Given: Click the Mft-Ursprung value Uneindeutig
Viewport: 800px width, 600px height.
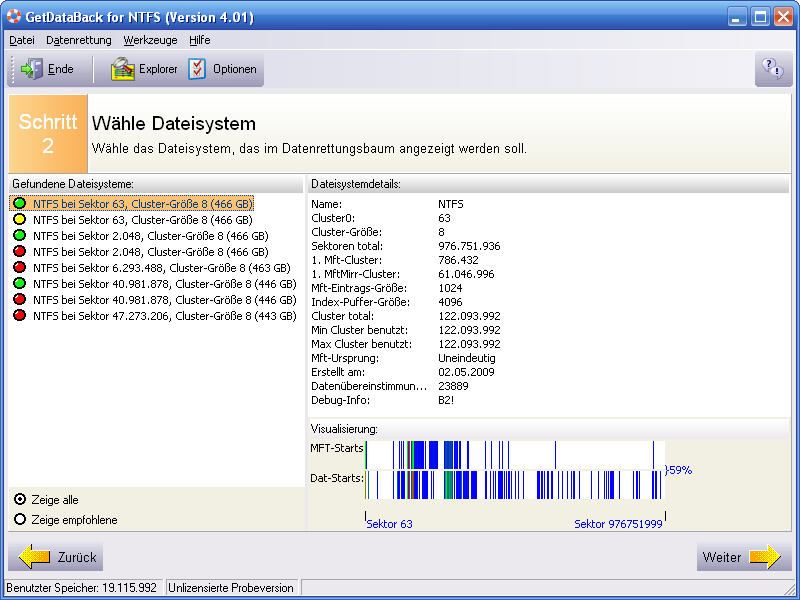Looking at the screenshot, I should [x=466, y=358].
